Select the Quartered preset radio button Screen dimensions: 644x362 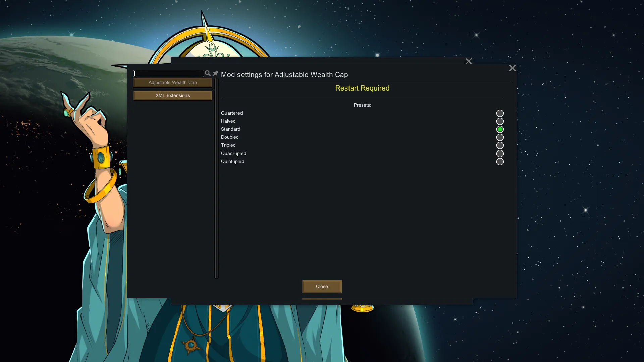pyautogui.click(x=500, y=113)
